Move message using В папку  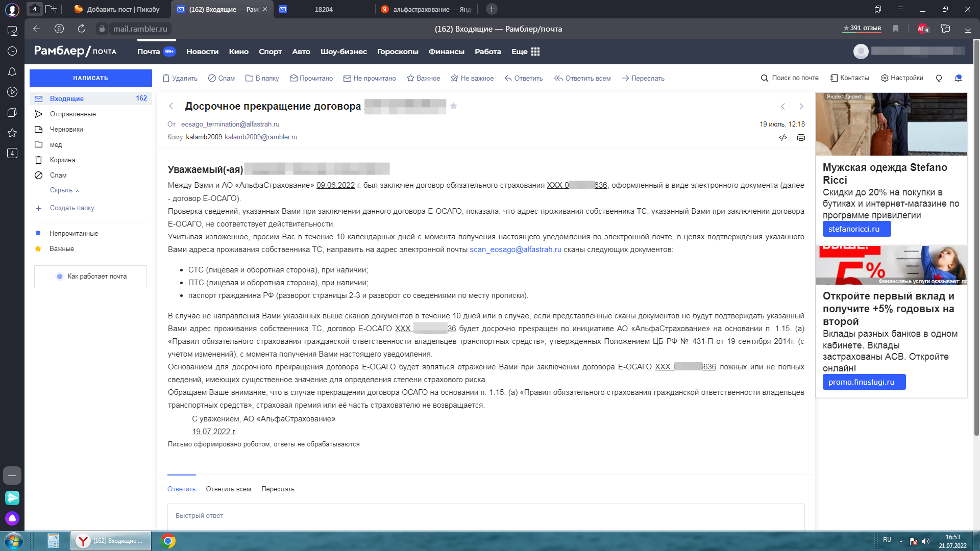[x=262, y=78]
